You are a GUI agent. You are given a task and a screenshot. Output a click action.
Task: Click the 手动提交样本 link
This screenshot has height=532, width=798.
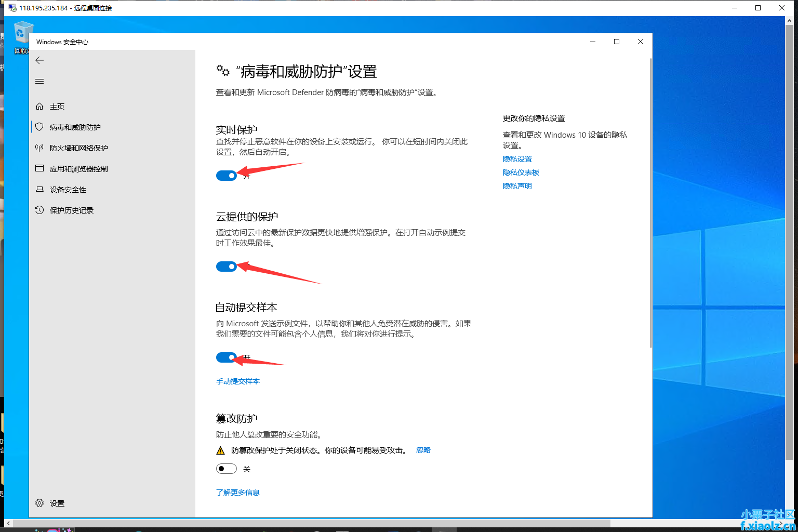[237, 381]
